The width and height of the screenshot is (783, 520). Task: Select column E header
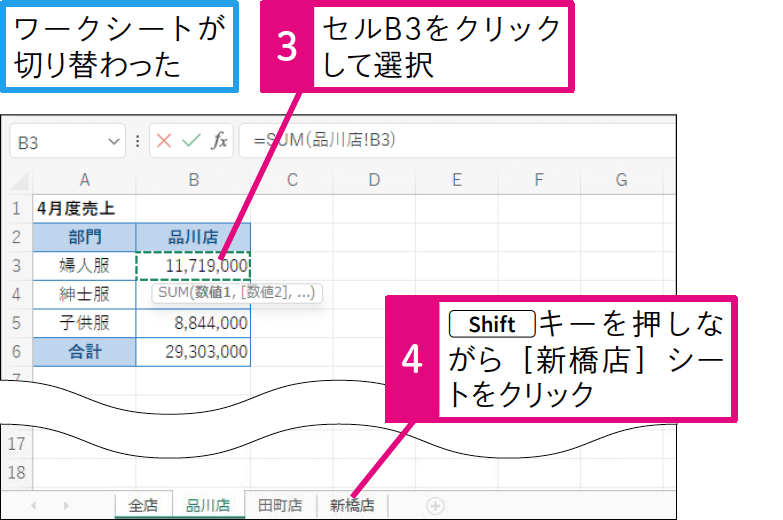pyautogui.click(x=456, y=180)
